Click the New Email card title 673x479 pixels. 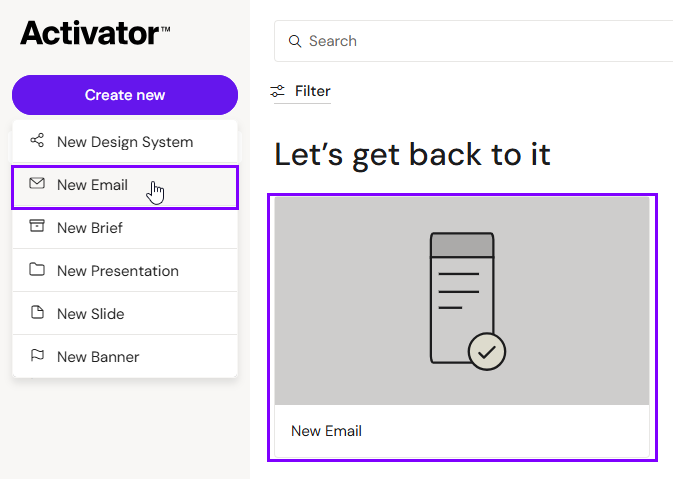point(326,431)
